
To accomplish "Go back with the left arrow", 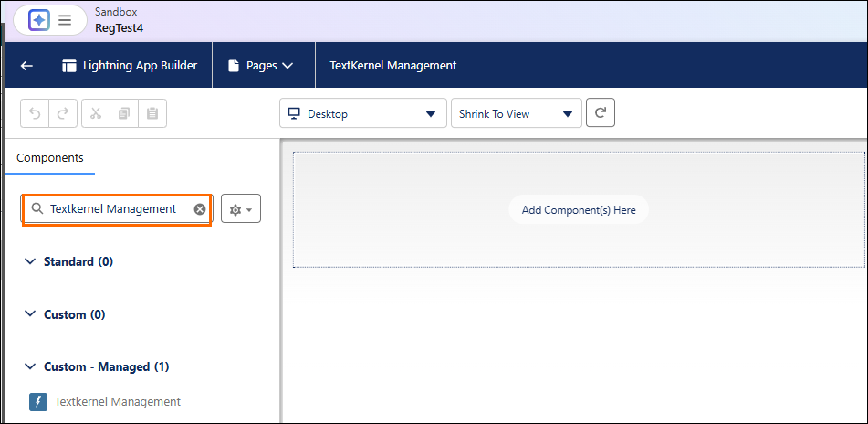I will point(26,66).
